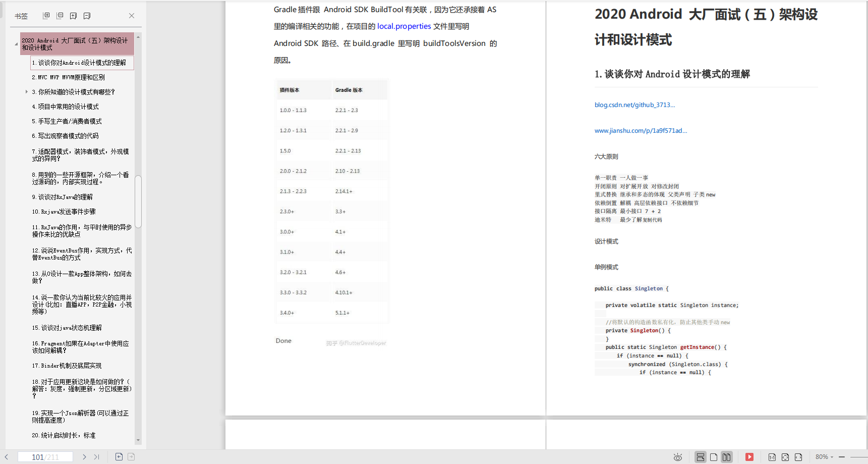Open bookmark '20. 统计启动时长，标准'
The height and width of the screenshot is (464, 868).
click(64, 435)
